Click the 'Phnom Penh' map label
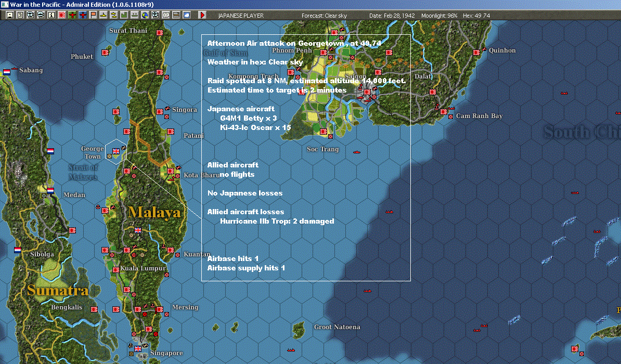The image size is (621, 364). (x=292, y=50)
